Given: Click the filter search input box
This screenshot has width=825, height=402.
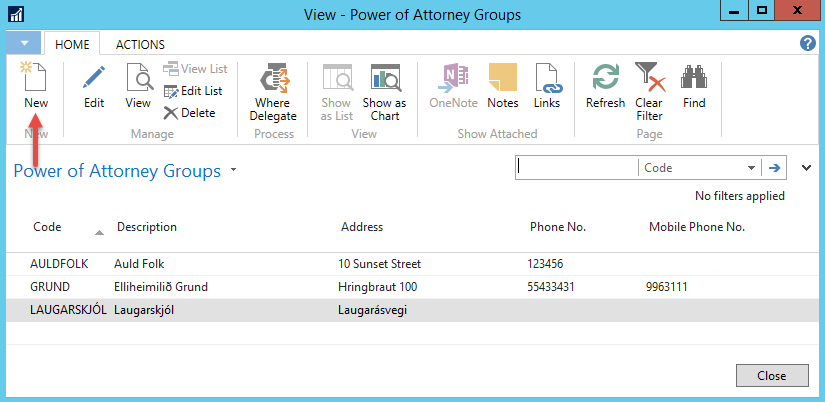Looking at the screenshot, I should pos(577,169).
